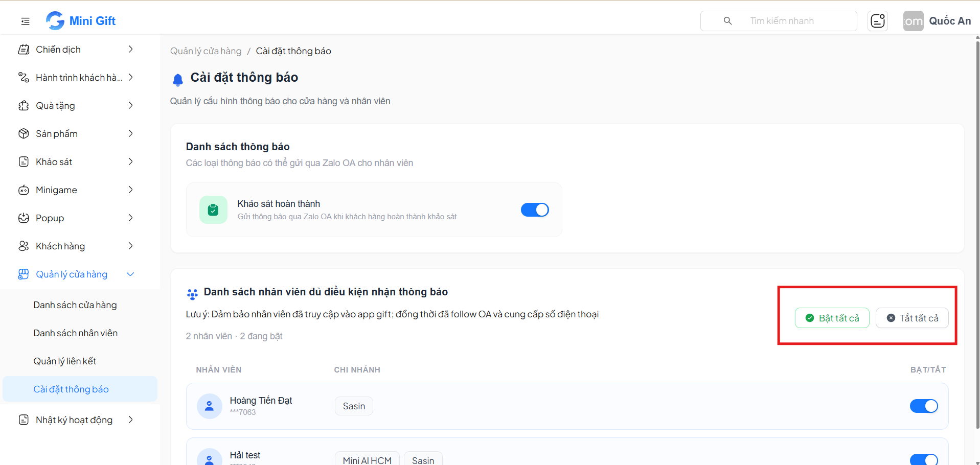Expand the Khảo sát submenu chevron
The width and height of the screenshot is (980, 465).
pyautogui.click(x=130, y=162)
